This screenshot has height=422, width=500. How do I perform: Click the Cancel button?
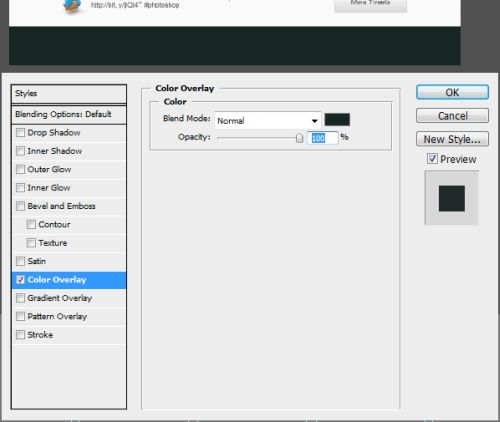click(452, 116)
